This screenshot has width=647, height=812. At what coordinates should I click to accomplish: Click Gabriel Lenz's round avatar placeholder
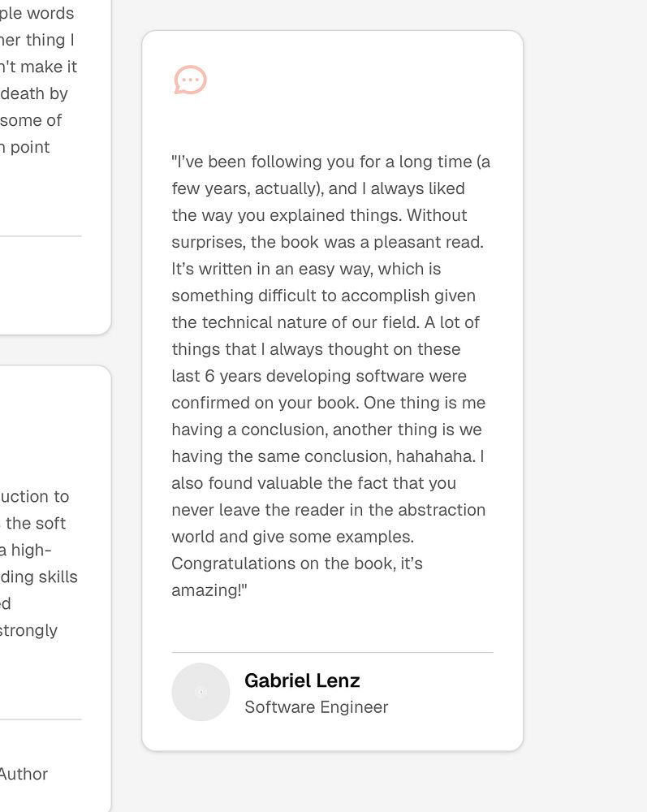(201, 692)
